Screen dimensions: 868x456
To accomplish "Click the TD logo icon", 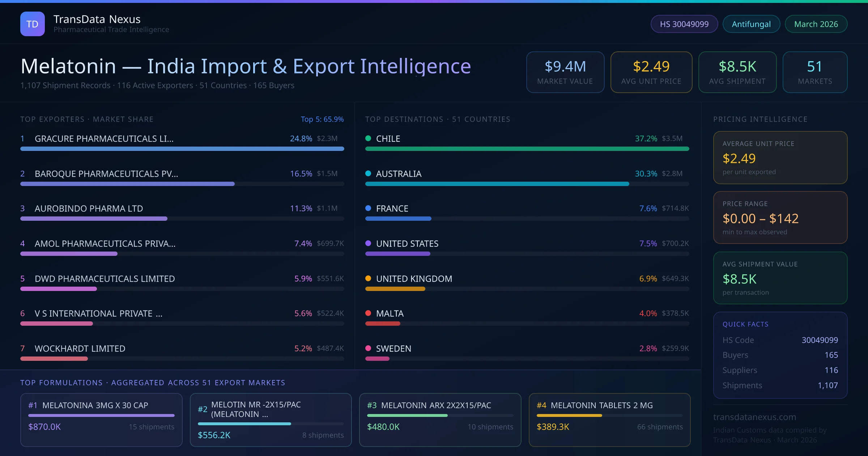I will 32,24.
